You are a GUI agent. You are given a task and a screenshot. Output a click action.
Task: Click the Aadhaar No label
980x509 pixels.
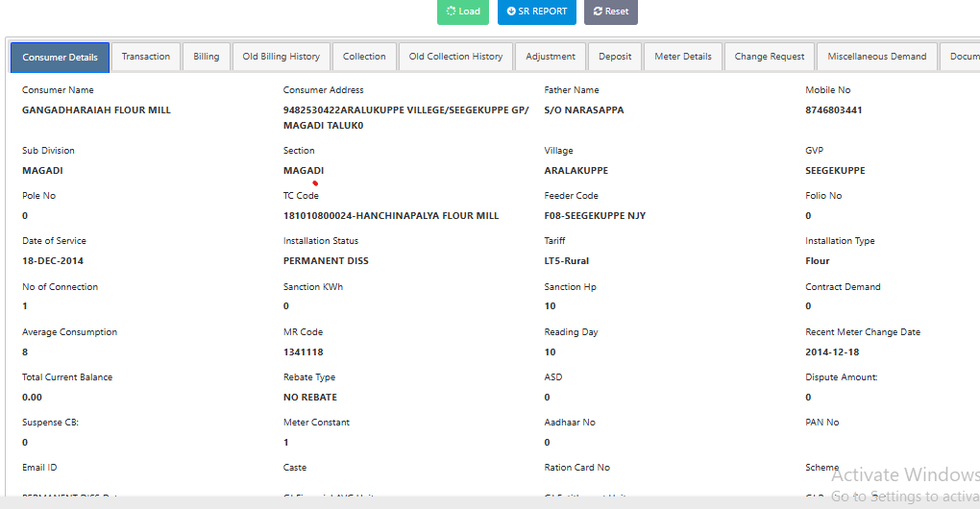(570, 423)
